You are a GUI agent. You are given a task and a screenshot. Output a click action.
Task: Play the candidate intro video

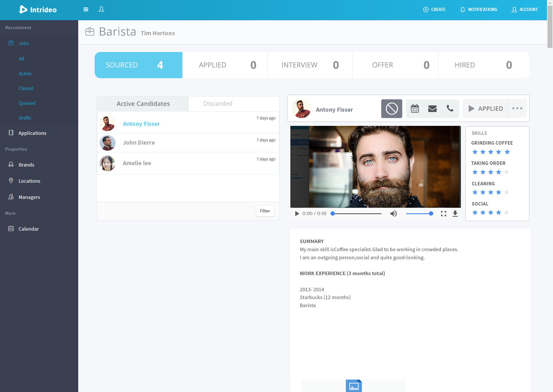[x=297, y=214]
